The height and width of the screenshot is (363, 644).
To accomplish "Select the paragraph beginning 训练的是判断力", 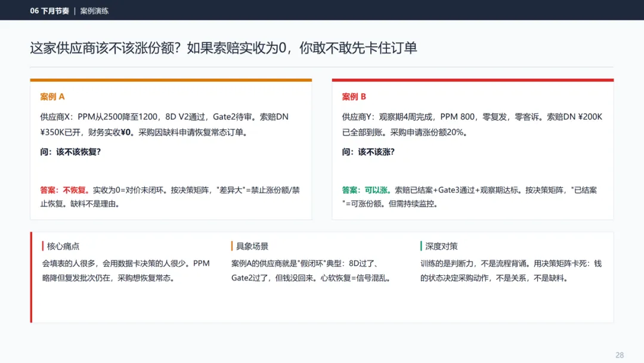I will (511, 270).
